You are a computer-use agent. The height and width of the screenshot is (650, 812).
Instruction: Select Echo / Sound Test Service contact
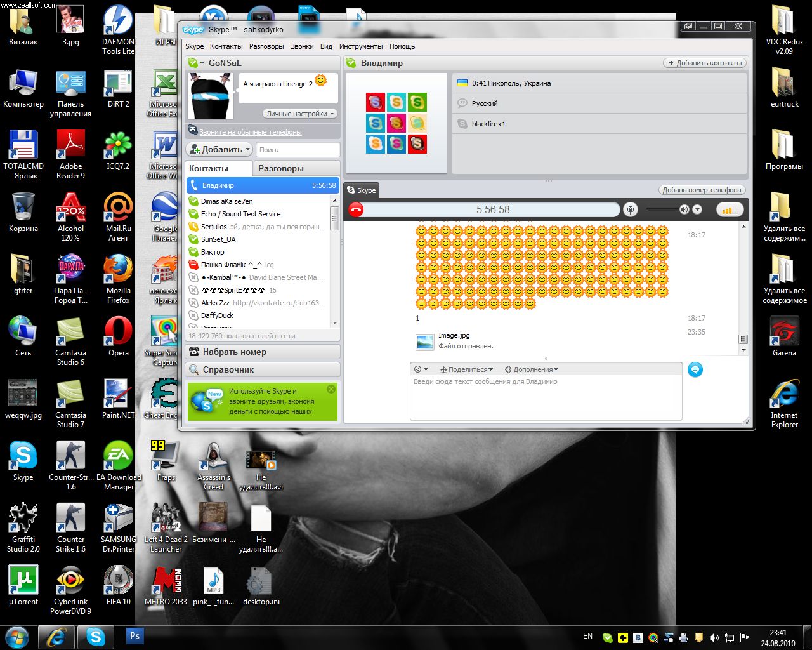pos(258,214)
